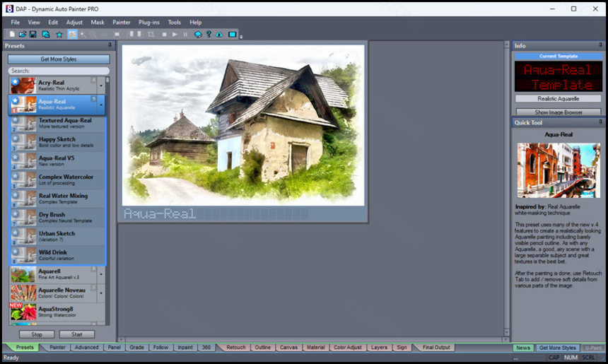This screenshot has width=608, height=364.
Task: Click the presets Search field
Action: pyautogui.click(x=59, y=71)
